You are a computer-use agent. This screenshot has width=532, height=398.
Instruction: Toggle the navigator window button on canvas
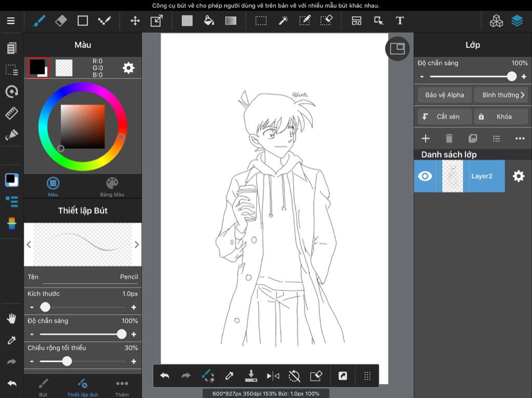[x=397, y=49]
